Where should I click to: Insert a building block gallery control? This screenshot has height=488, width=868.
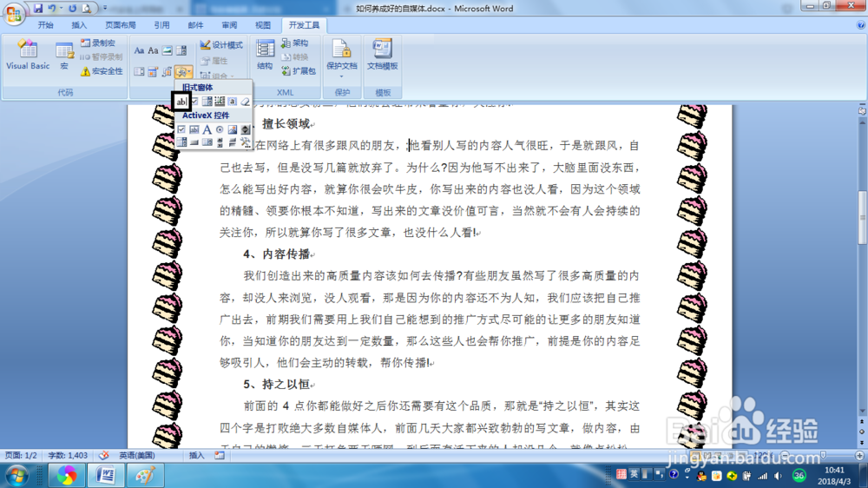[x=168, y=72]
